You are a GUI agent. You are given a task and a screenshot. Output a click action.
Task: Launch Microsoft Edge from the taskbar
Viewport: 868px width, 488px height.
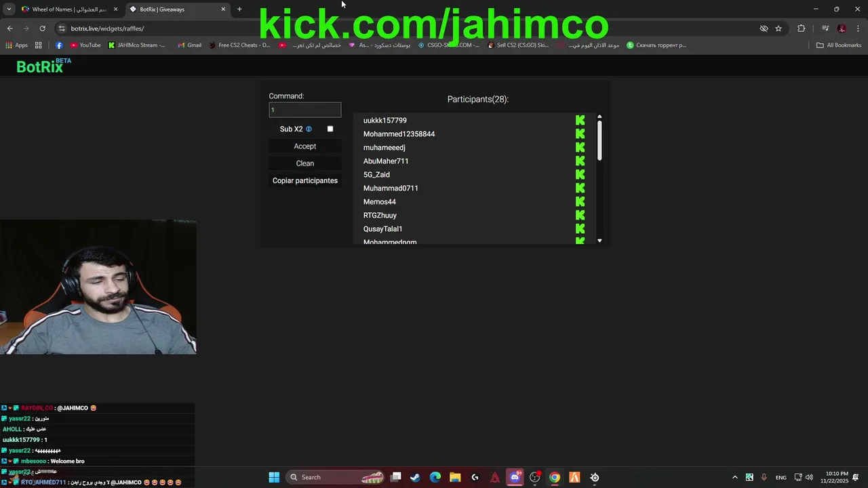[435, 477]
